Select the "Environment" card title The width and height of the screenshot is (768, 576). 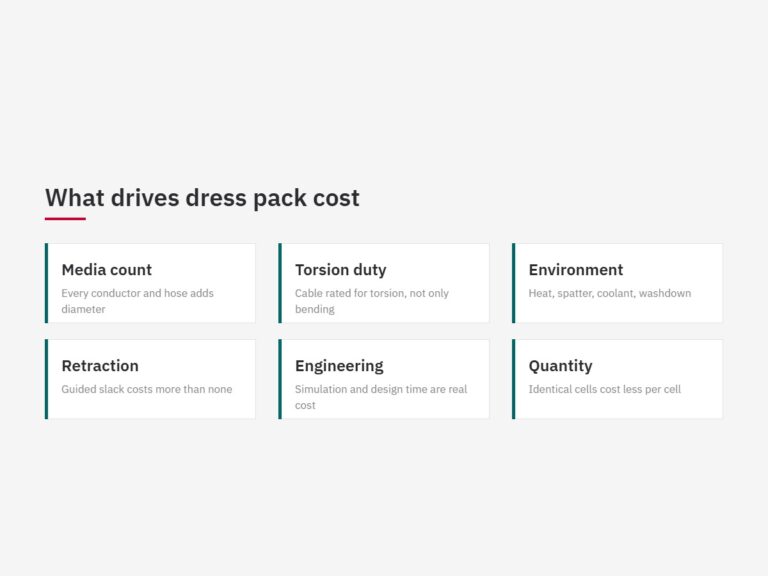(x=576, y=270)
